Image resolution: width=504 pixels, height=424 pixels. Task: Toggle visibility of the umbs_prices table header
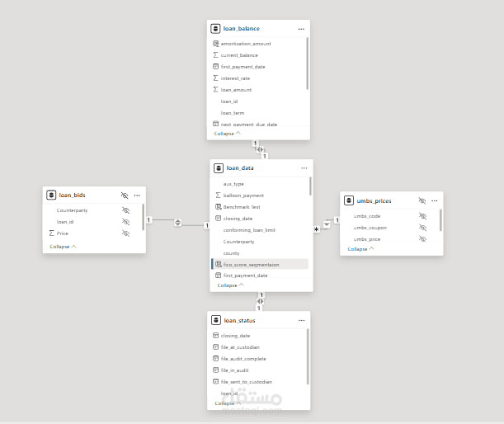click(422, 200)
